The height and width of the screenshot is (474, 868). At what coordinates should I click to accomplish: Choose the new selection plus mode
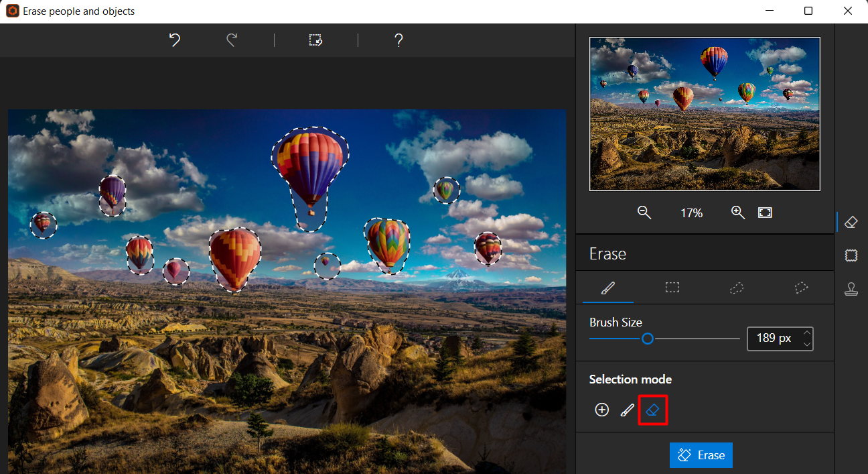pyautogui.click(x=602, y=410)
